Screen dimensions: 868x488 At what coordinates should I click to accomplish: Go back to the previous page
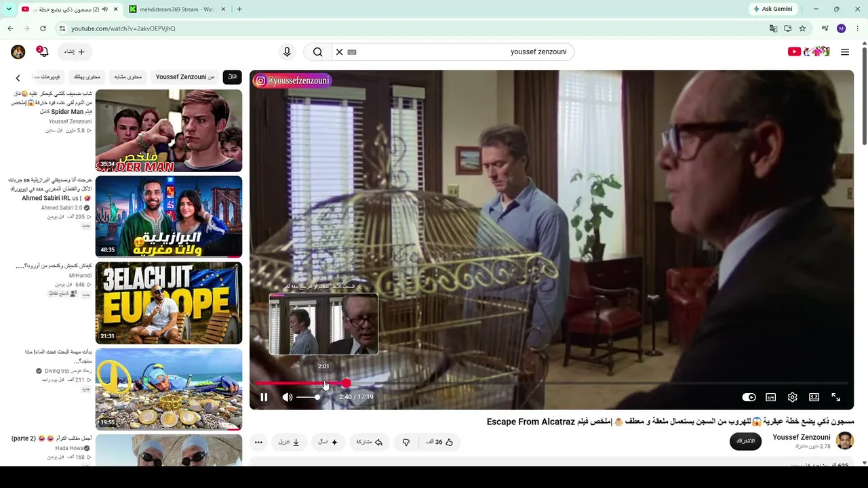point(10,28)
